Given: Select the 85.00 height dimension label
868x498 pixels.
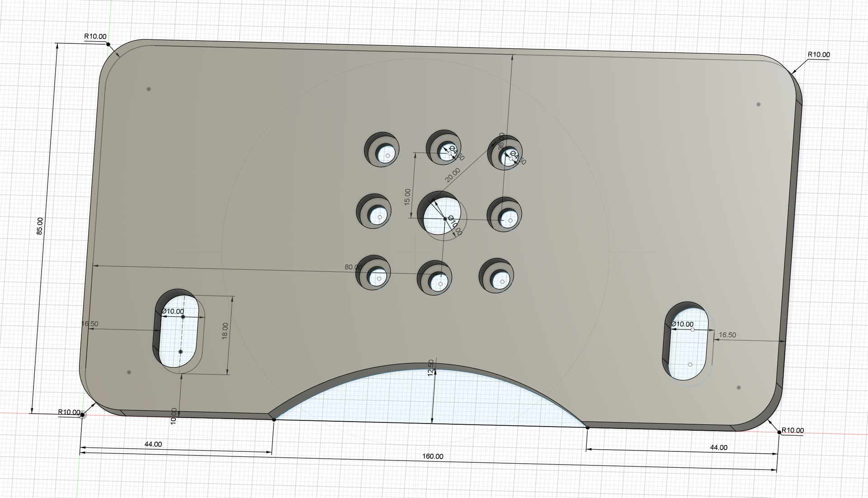Looking at the screenshot, I should click(x=40, y=226).
